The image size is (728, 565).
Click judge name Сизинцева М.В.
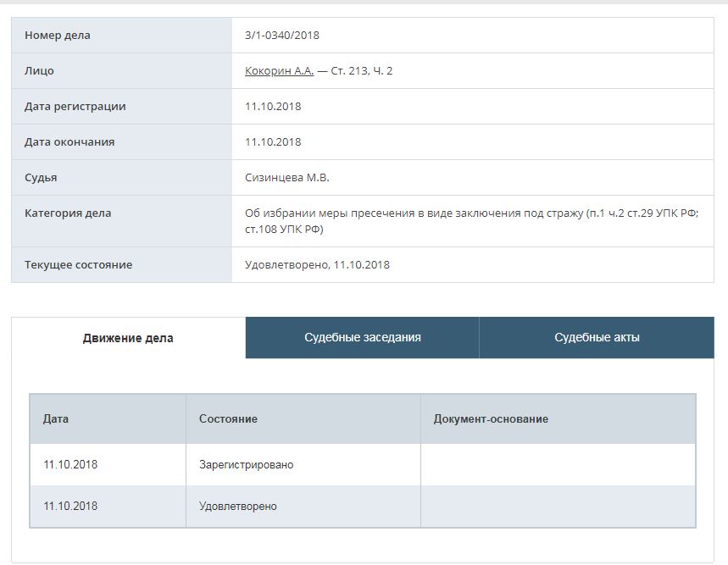point(286,178)
